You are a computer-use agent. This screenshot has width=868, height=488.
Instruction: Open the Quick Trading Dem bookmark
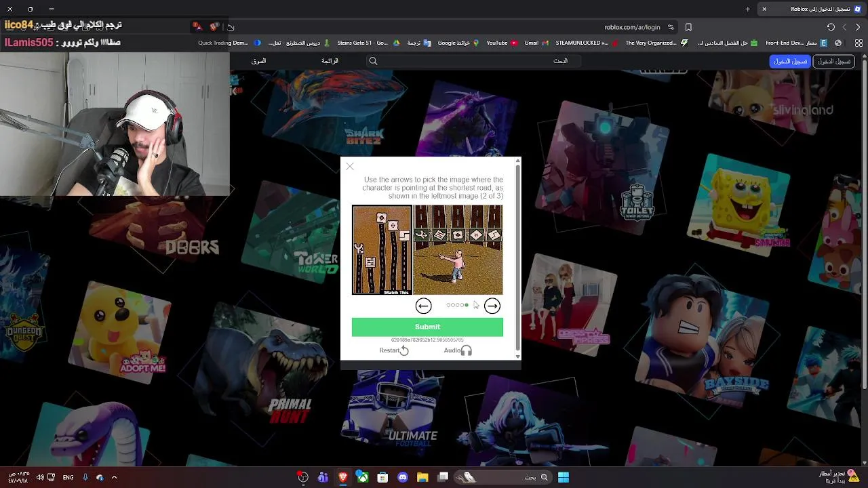tap(229, 43)
